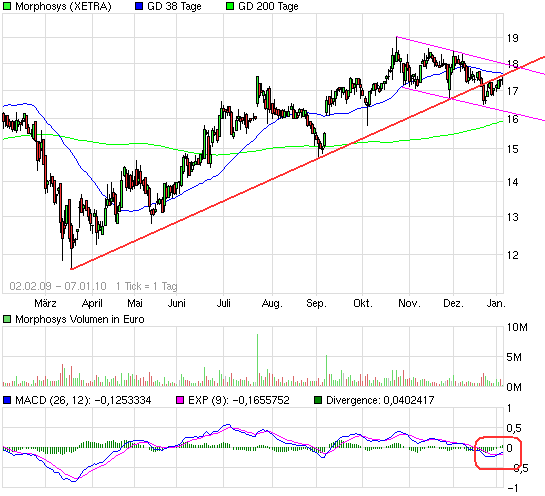The image size is (545, 496).
Task: Click the price axis value 15
Action: pos(513,149)
